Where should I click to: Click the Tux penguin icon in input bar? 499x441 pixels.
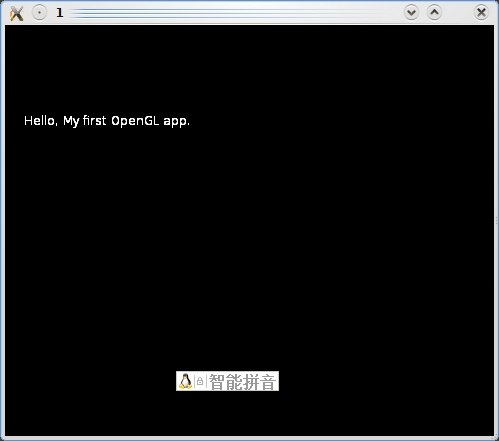pos(185,381)
